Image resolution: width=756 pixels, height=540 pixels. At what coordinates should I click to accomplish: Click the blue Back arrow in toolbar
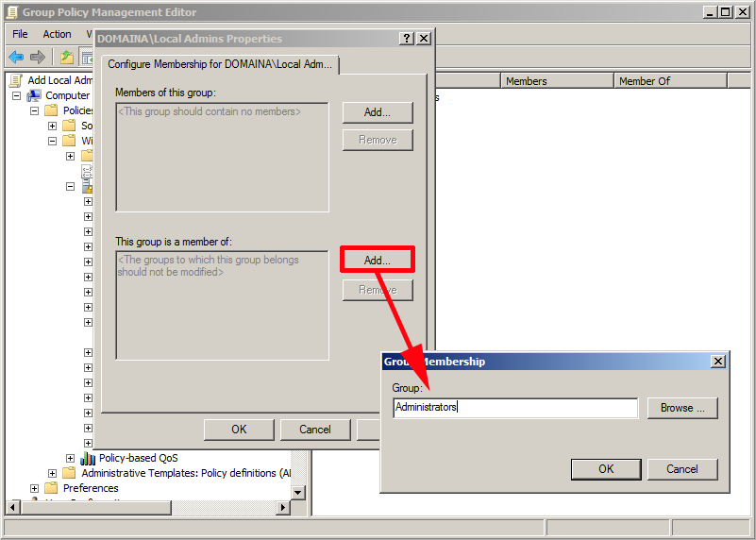tap(16, 58)
